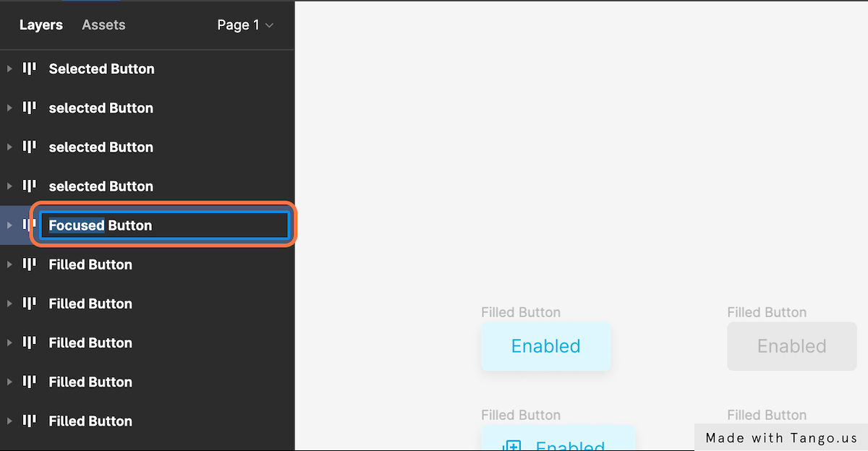This screenshot has width=868, height=451.
Task: Click the gray Enabled filled button on canvas
Action: [x=791, y=346]
